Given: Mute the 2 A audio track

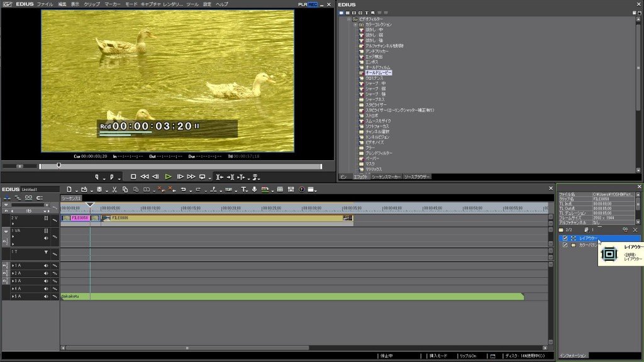Looking at the screenshot, I should coord(46,273).
